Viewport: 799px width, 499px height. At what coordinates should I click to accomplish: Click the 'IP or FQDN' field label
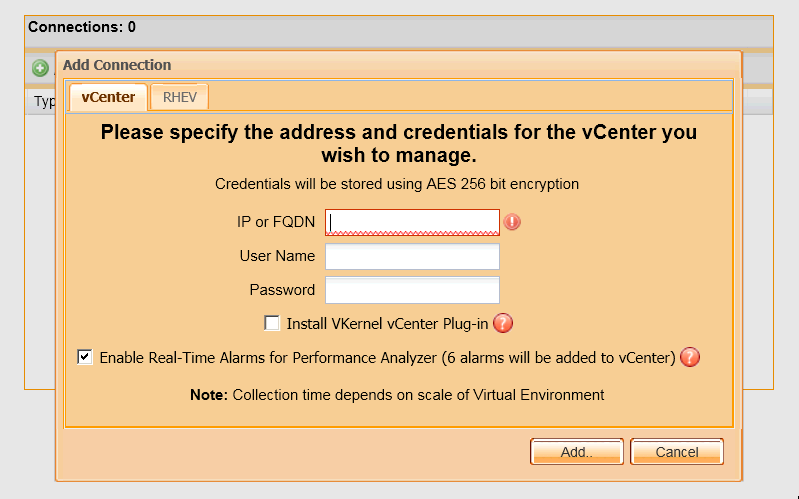coord(276,222)
